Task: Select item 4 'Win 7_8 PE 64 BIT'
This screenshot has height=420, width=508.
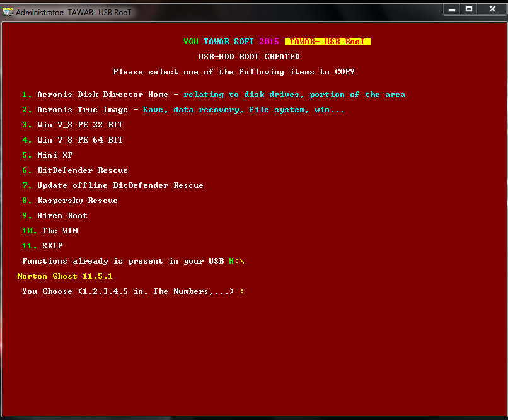Action: click(72, 140)
